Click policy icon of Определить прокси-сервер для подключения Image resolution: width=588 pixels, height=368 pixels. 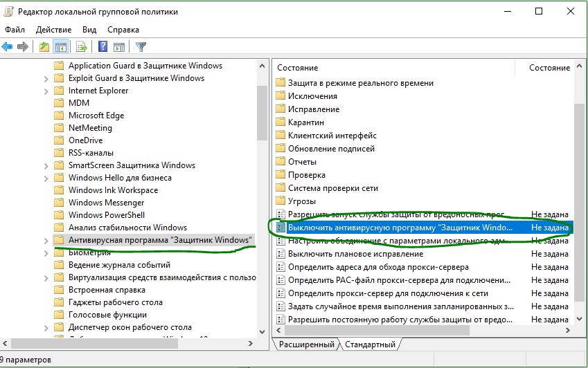(280, 293)
